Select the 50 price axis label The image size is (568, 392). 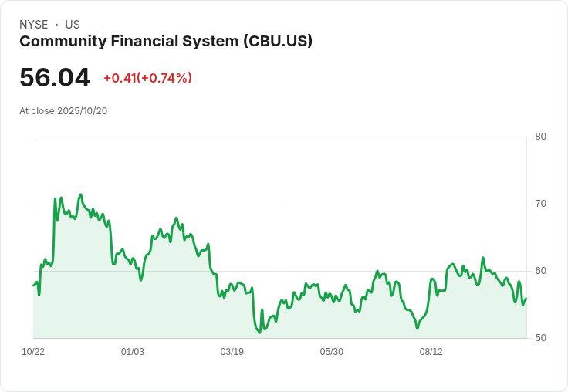[540, 338]
